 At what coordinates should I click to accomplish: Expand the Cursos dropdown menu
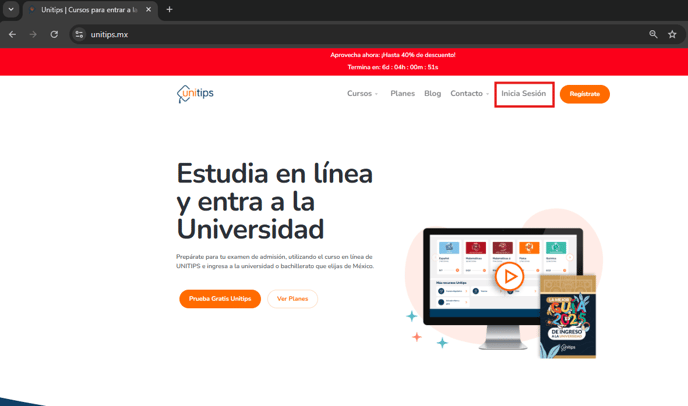pyautogui.click(x=362, y=94)
